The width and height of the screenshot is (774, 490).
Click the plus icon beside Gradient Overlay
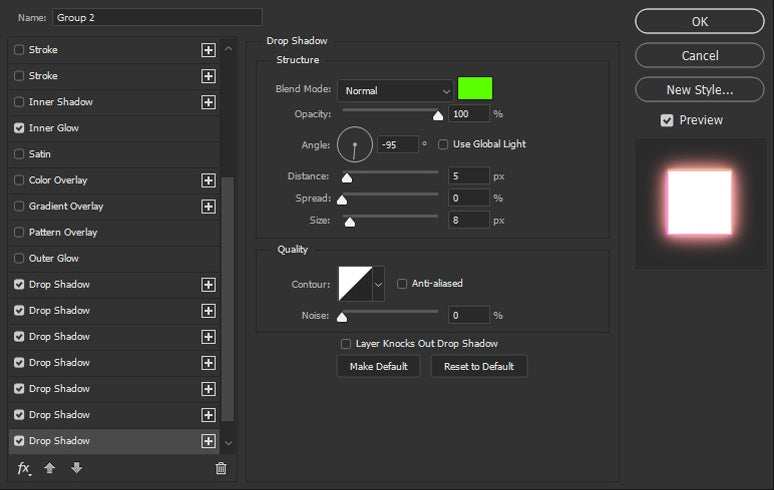(x=208, y=206)
